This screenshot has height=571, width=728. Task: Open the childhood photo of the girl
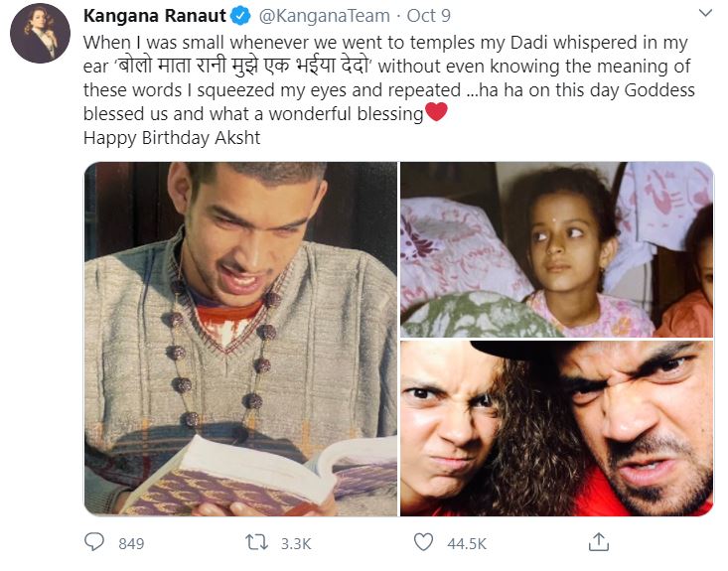(556, 249)
